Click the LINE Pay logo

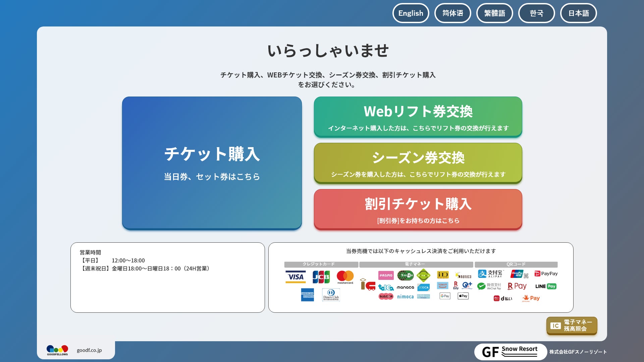pyautogui.click(x=546, y=286)
